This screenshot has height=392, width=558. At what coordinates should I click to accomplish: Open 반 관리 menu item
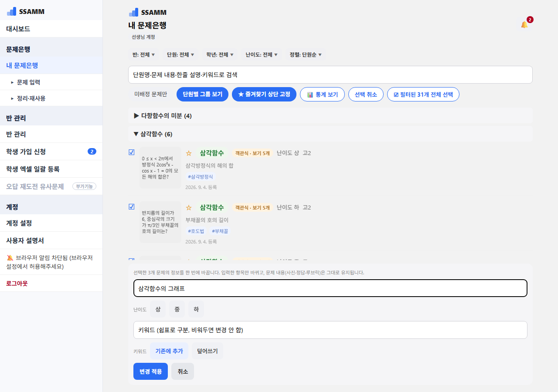click(x=51, y=134)
